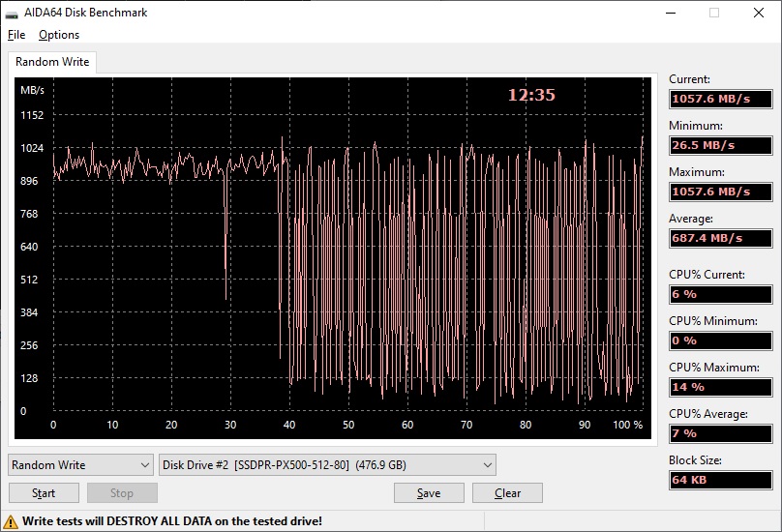Click the CPU% Average value 7 %
The height and width of the screenshot is (532, 782).
[x=721, y=433]
